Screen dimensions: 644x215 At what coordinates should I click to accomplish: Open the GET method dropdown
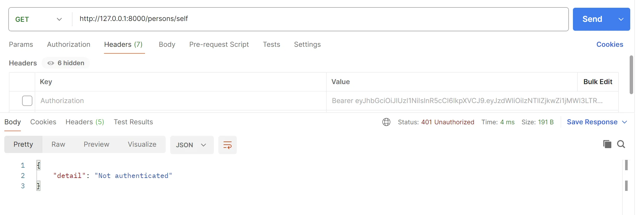[x=39, y=19]
